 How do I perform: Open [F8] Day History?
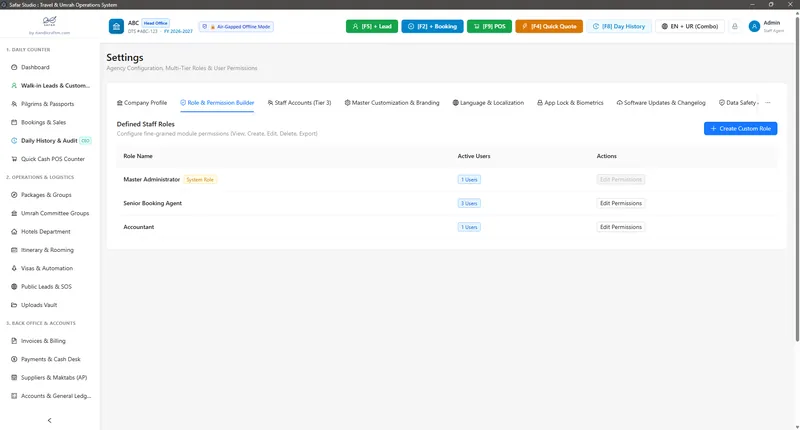click(619, 27)
